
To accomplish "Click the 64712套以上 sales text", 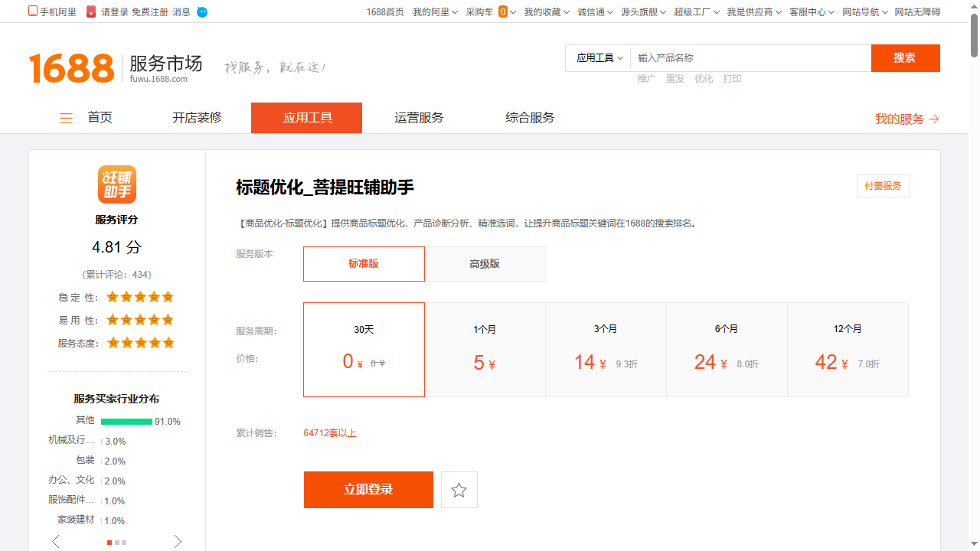I will [330, 433].
